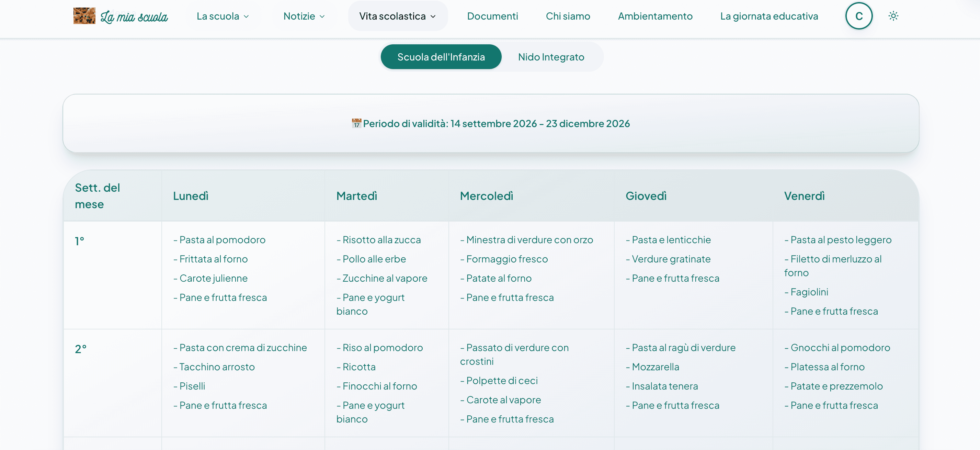
Task: Select Patate e prezzemolo text
Action: pos(833,386)
